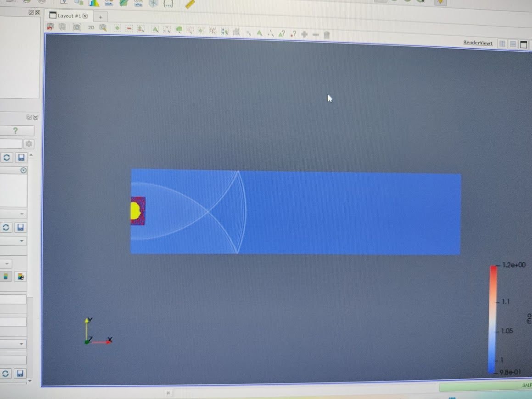The image size is (532, 399).
Task: Toggle the color legend visibility button
Action: point(6,276)
